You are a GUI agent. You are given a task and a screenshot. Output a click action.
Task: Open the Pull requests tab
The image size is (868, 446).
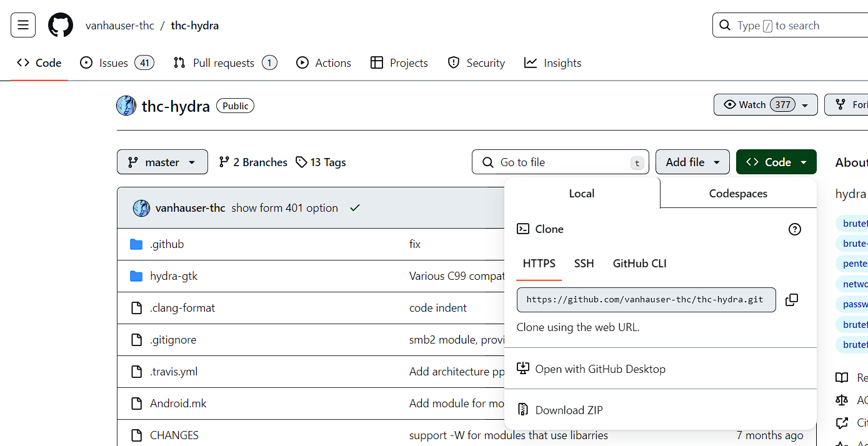click(x=225, y=63)
